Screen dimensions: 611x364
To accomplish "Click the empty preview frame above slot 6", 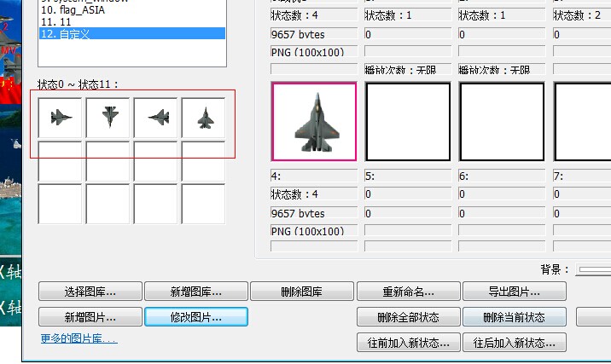I will pyautogui.click(x=501, y=122).
